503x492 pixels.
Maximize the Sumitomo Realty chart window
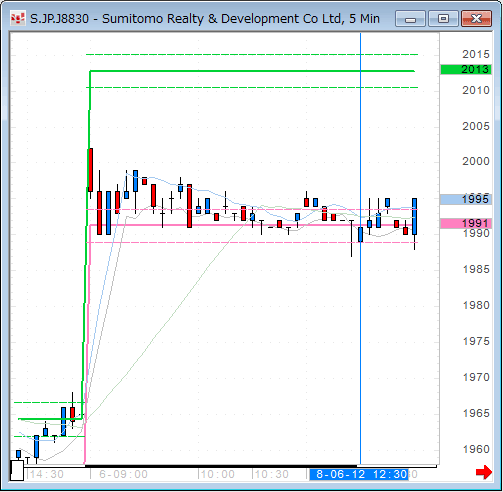(443, 19)
